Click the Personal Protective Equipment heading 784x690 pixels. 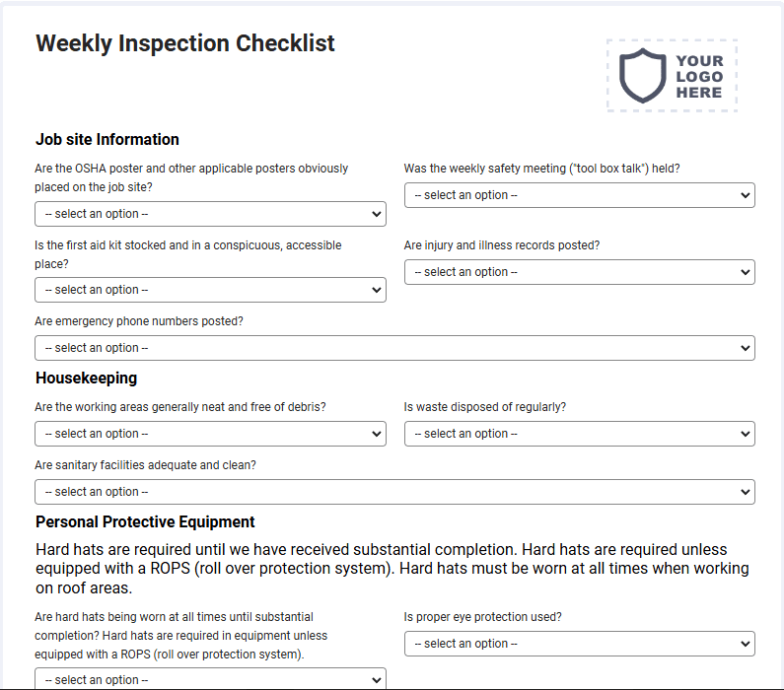[x=145, y=522]
